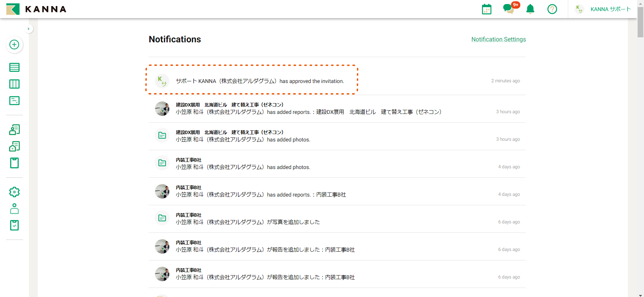Screen dimensions: 644x297
Task: Click the KANNA logo to go home
Action: click(x=36, y=9)
